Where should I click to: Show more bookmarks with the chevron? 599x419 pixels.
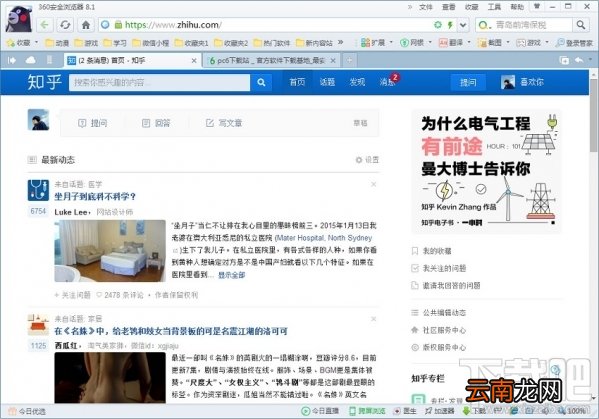pos(340,42)
